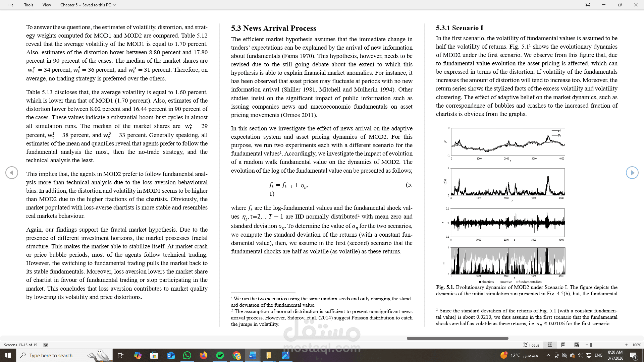Click the accessibility/macro icon in status bar
Image resolution: width=644 pixels, height=362 pixels.
click(x=46, y=345)
